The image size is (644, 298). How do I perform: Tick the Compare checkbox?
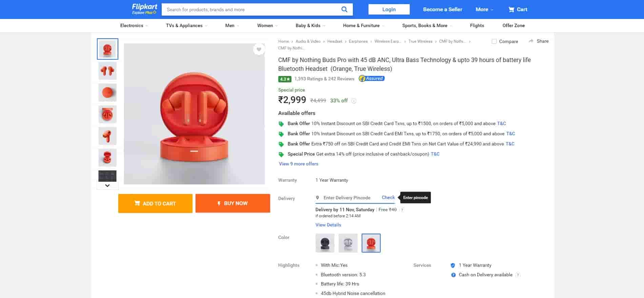tap(494, 41)
